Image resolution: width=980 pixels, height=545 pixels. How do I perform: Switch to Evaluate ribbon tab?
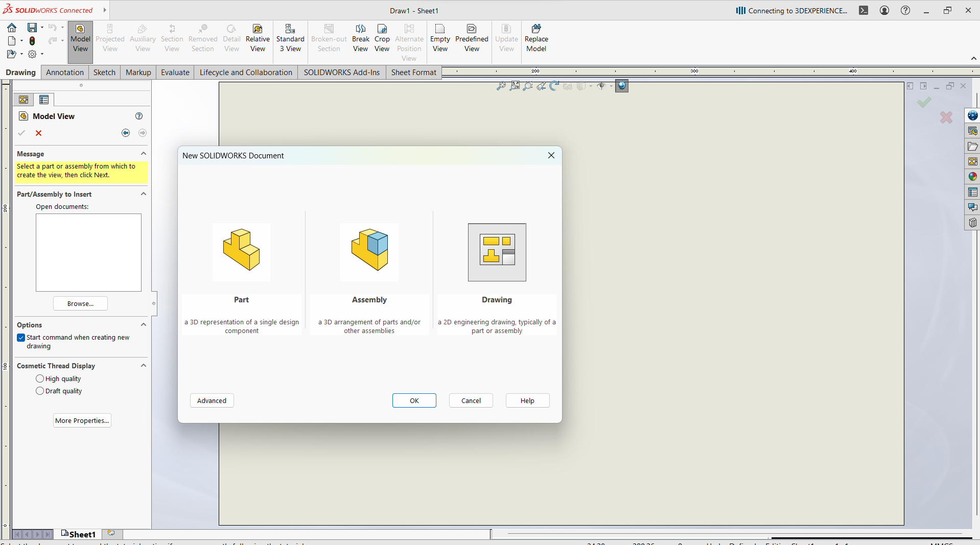click(175, 73)
